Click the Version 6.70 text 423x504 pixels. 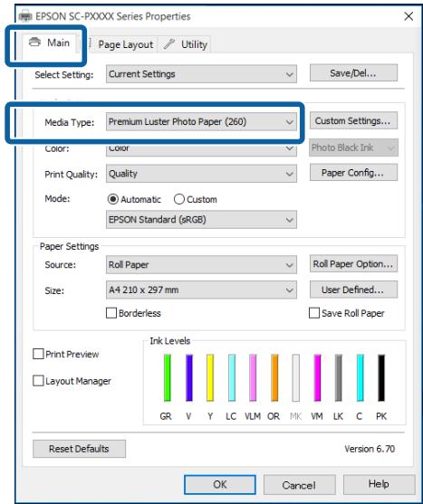click(370, 449)
